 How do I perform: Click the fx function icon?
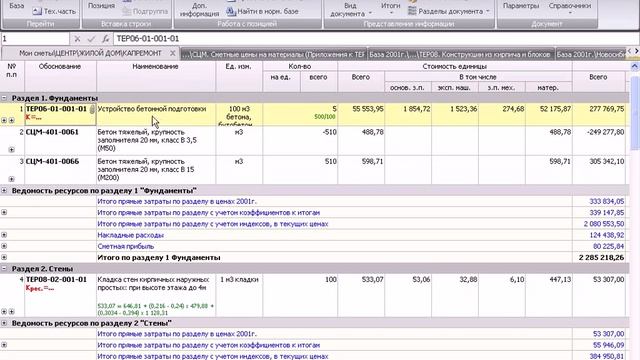coord(105,39)
